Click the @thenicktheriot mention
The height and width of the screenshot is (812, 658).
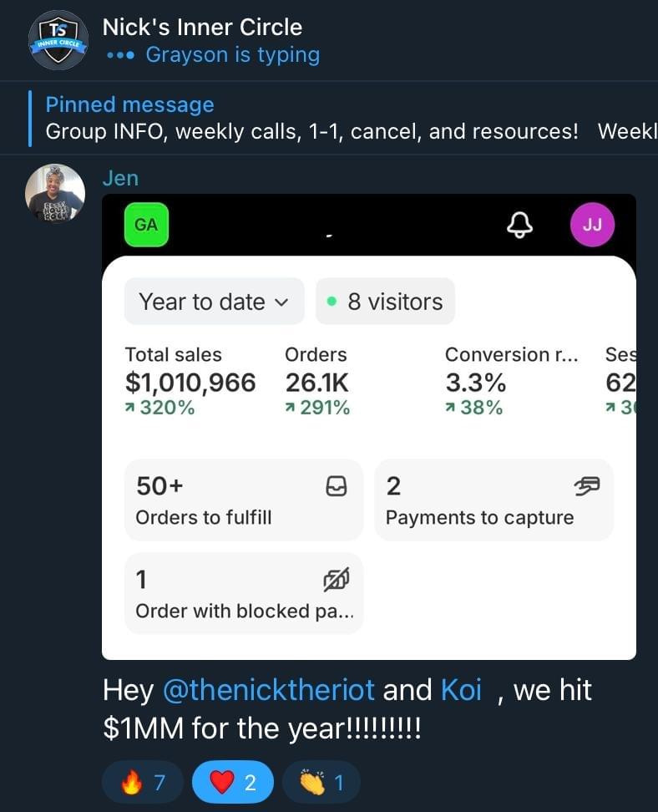[x=268, y=690]
